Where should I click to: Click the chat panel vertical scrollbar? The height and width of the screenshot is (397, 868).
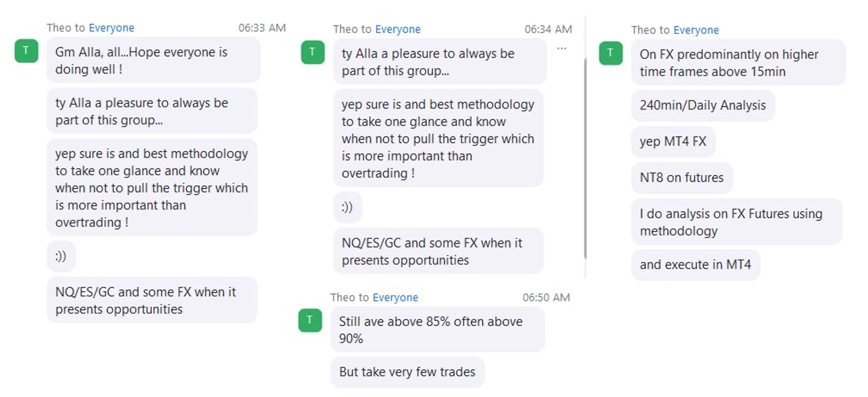(585, 158)
